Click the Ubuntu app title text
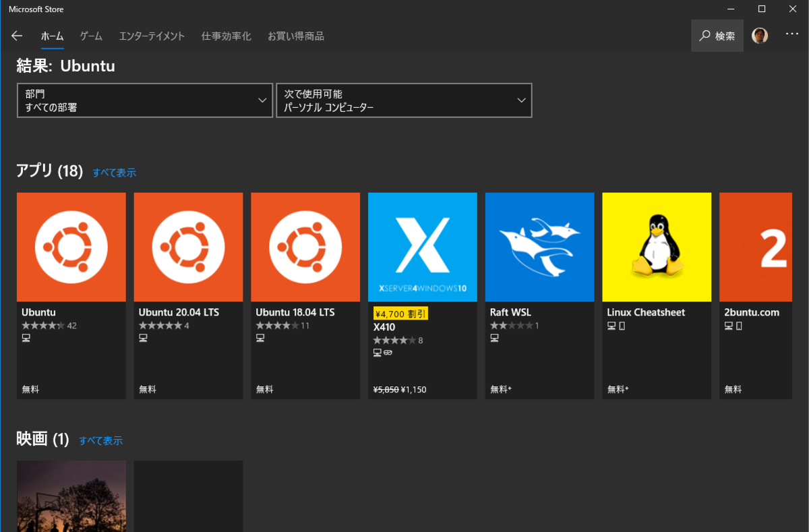 point(38,312)
